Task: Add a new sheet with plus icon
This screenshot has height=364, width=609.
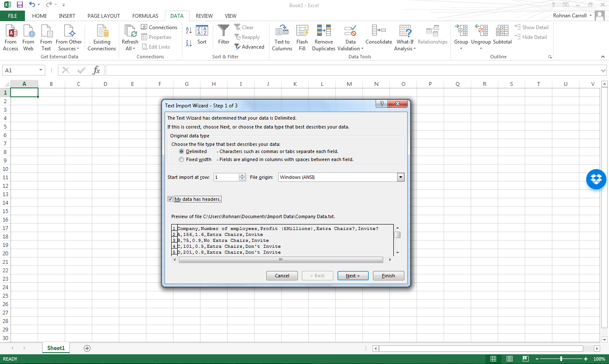Action: click(x=87, y=348)
